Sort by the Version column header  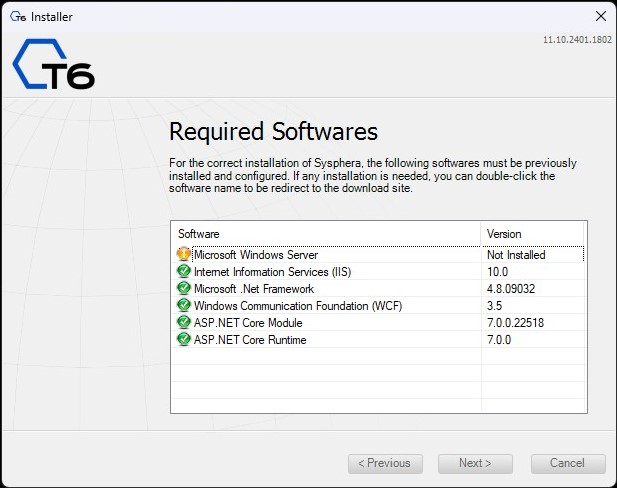532,234
